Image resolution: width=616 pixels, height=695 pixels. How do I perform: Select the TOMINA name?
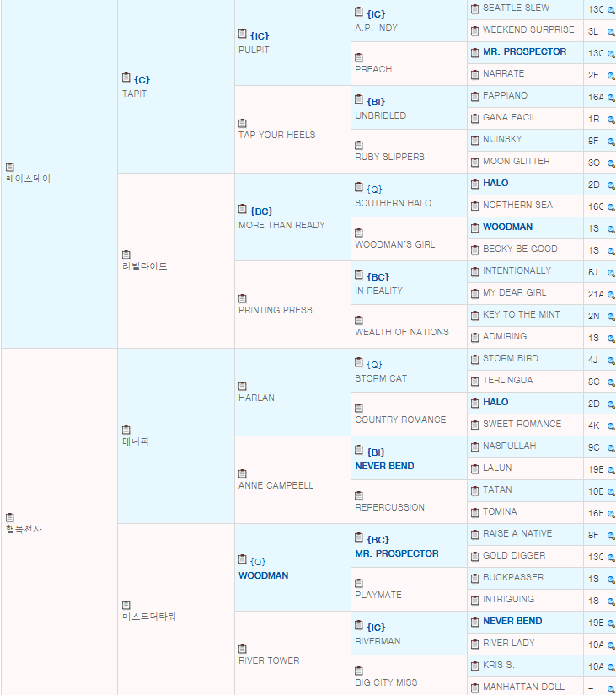pyautogui.click(x=500, y=512)
